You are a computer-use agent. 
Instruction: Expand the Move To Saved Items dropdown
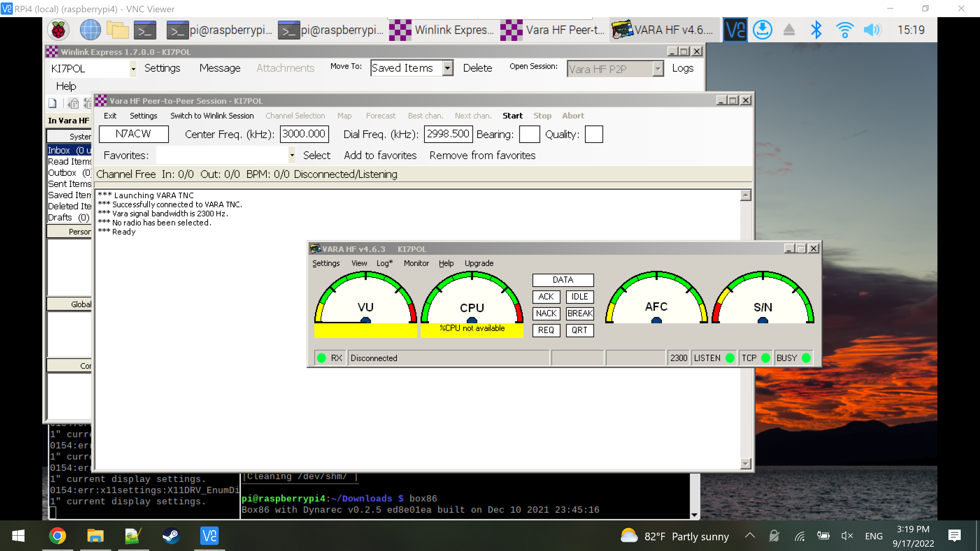coord(448,68)
